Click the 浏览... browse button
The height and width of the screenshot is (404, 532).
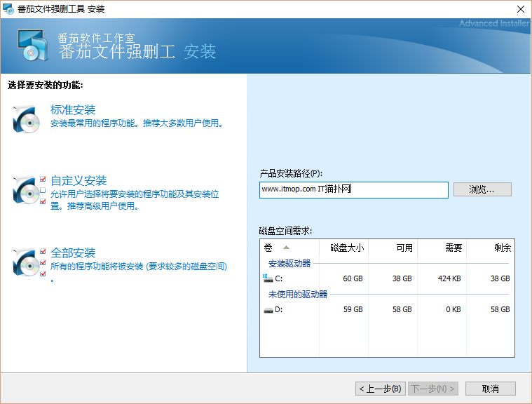(x=482, y=189)
